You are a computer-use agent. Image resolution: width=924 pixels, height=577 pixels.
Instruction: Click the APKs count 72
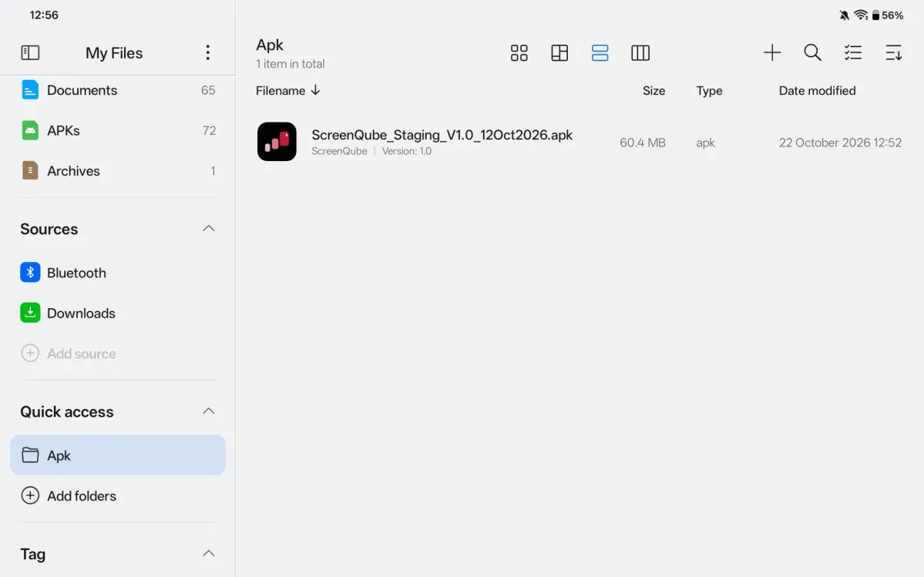pos(209,131)
